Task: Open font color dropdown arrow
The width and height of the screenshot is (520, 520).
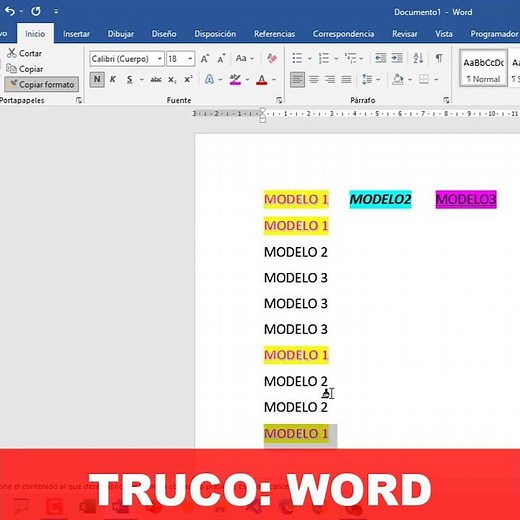Action: [x=274, y=79]
